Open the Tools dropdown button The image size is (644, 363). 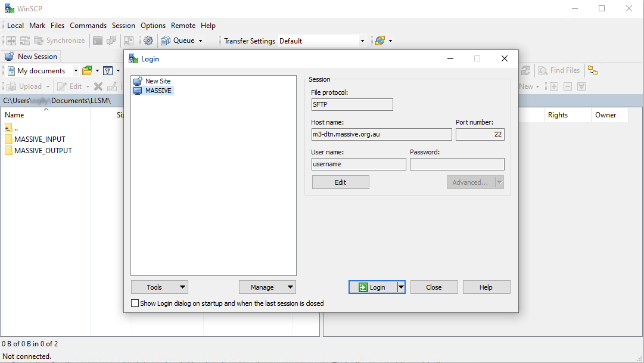159,287
